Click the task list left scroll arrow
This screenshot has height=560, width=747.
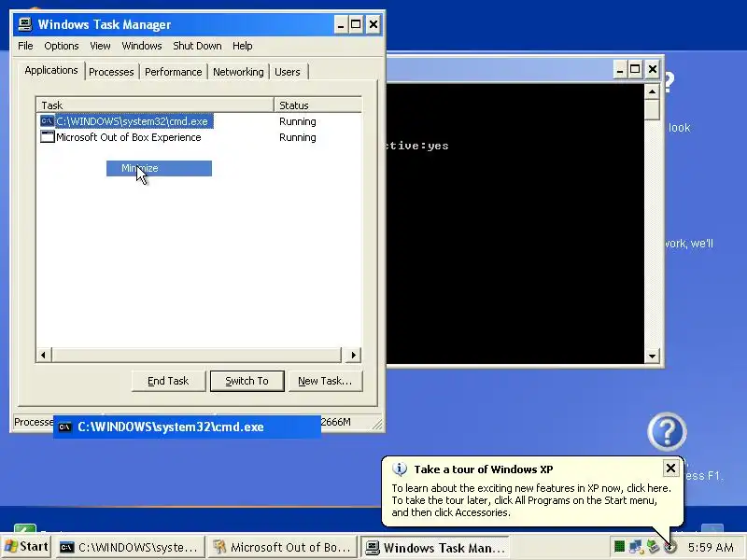(x=43, y=355)
